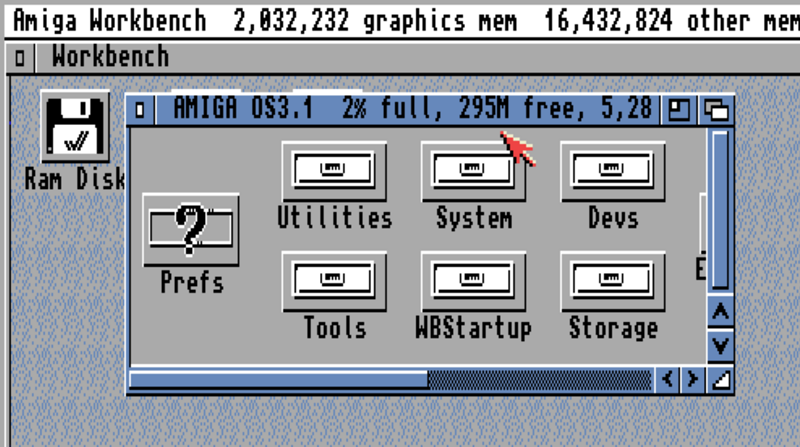Click the size gadget of AMIGA OS3.1 window
800x447 pixels.
pyautogui.click(x=721, y=379)
